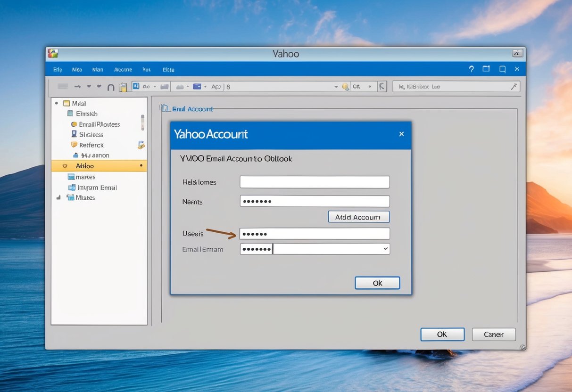Click OK in the Yahoo Account dialog

pos(377,283)
